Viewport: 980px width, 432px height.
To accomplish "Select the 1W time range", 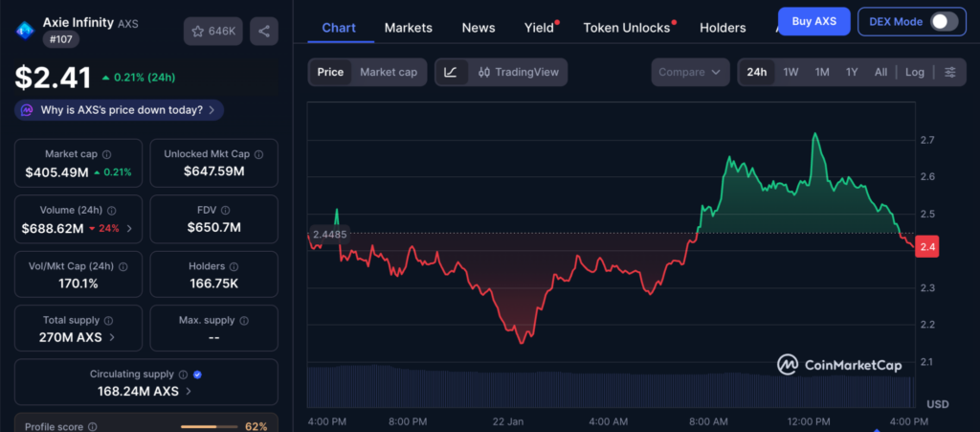I will click(791, 72).
